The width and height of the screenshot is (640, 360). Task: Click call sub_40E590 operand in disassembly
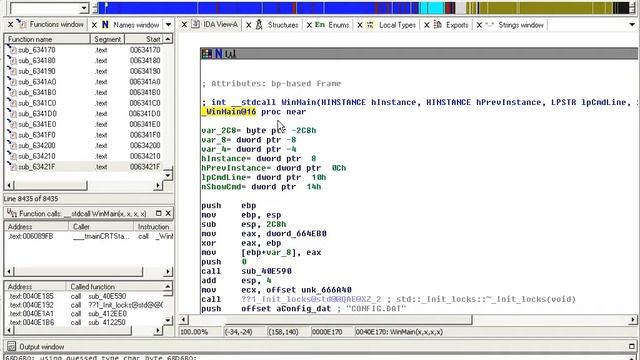(266, 271)
